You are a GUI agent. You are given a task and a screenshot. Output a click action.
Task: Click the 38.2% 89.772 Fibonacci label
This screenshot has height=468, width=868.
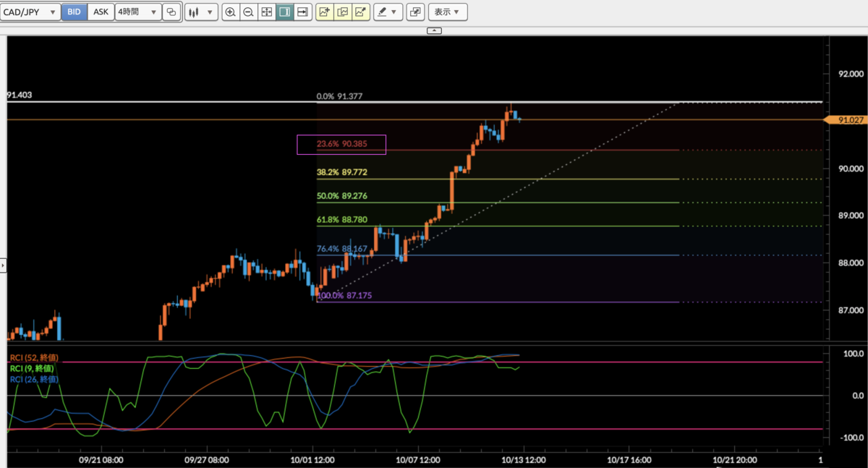tap(342, 173)
